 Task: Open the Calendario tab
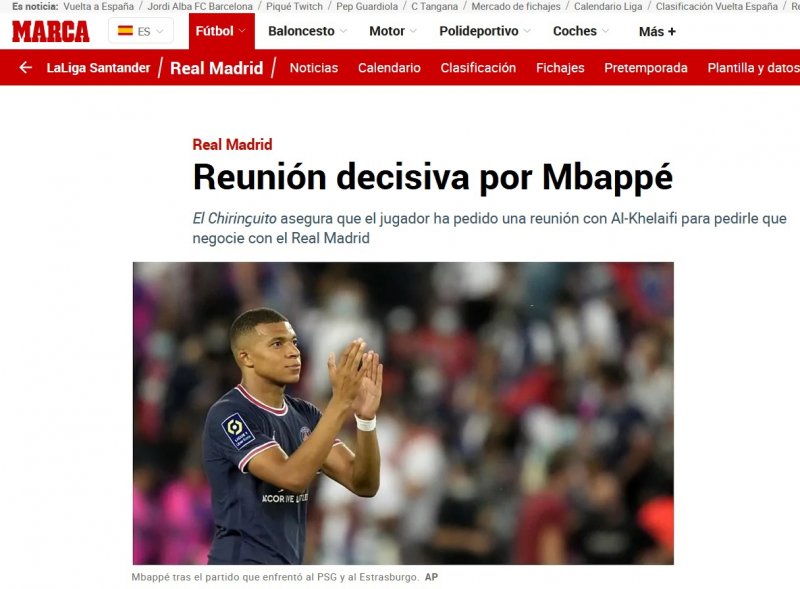point(389,68)
